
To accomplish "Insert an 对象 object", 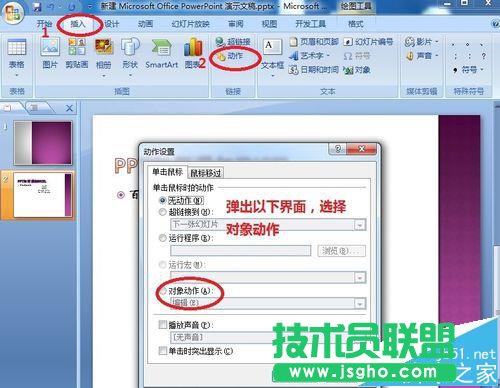I will tap(357, 70).
